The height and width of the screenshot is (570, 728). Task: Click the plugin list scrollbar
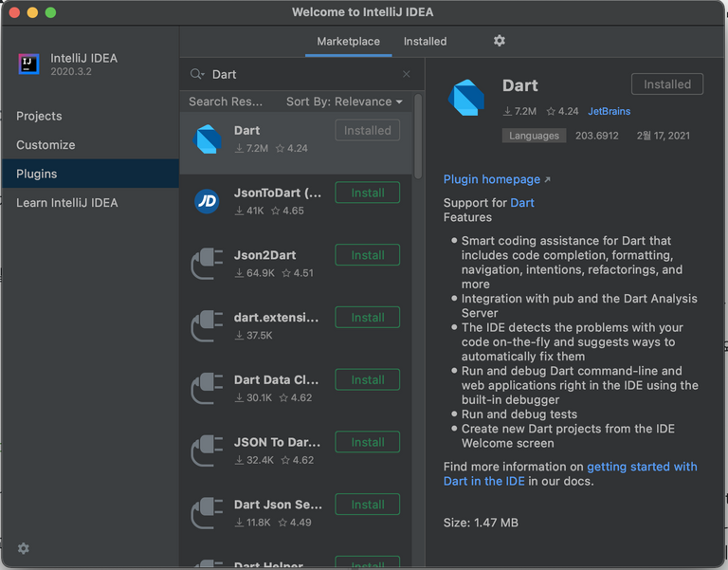[x=418, y=136]
